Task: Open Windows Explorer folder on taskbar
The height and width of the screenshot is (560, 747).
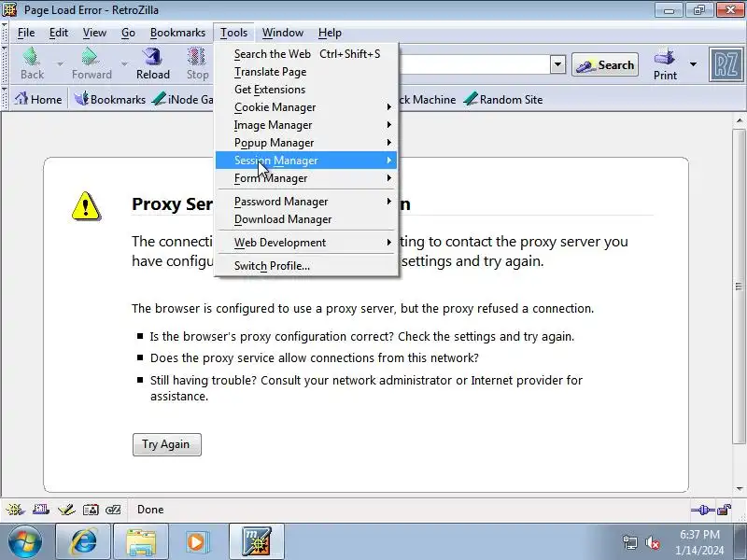Action: point(141,542)
